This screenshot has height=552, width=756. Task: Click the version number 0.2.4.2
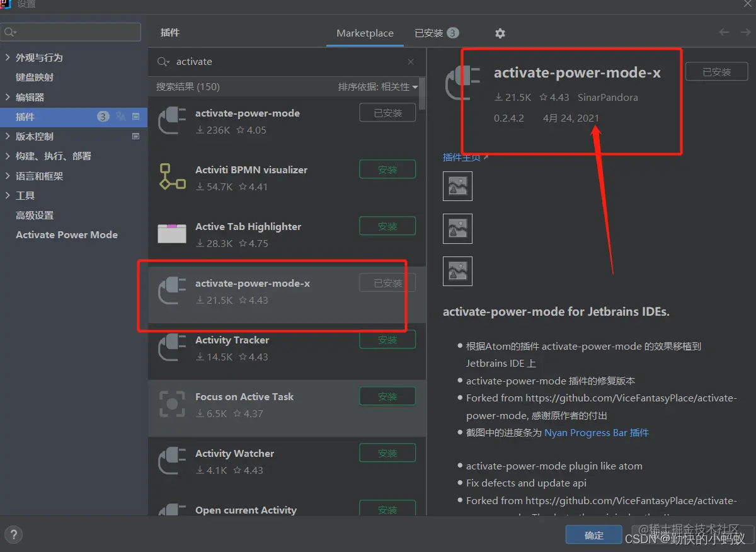click(x=508, y=118)
